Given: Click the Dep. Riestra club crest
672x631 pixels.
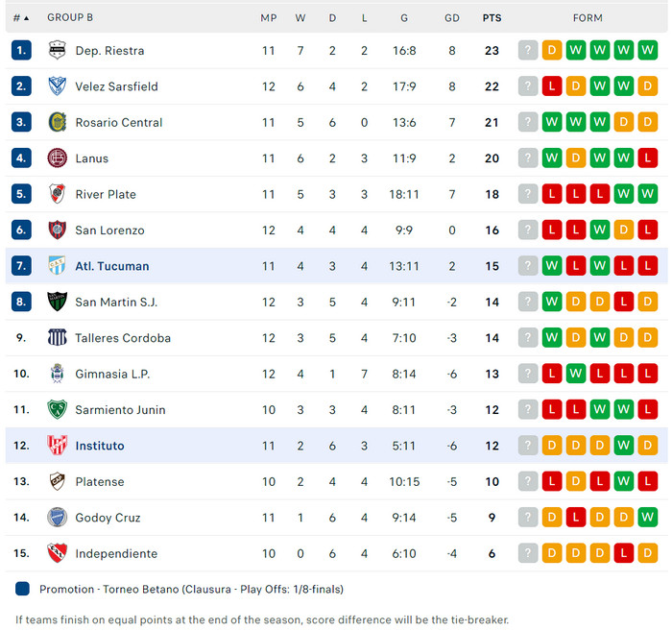Looking at the screenshot, I should [x=58, y=51].
